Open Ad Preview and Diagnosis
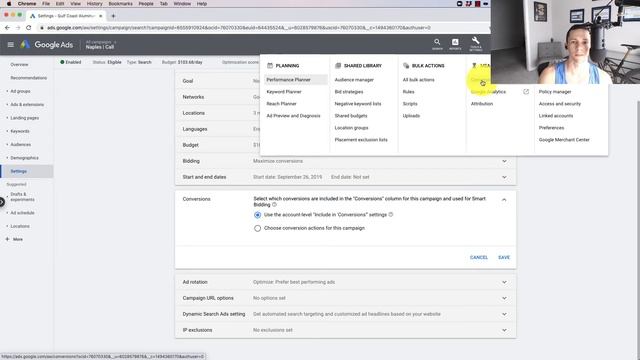This screenshot has width=640, height=360. [x=293, y=116]
